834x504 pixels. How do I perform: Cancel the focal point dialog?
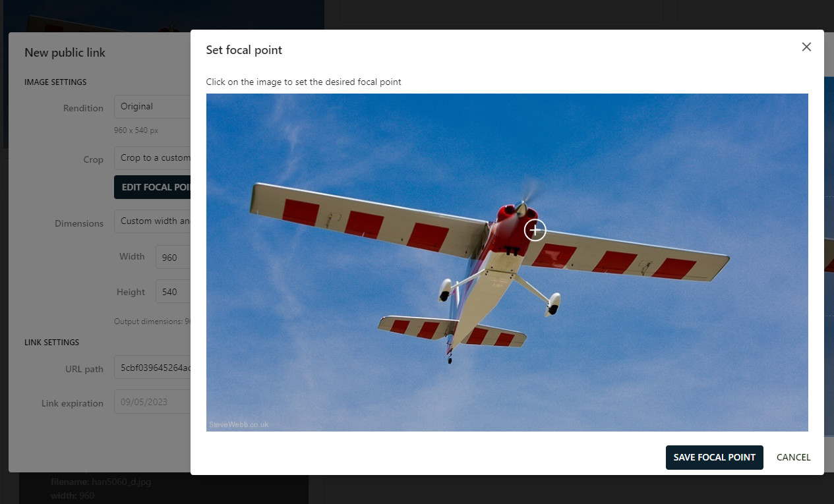(792, 457)
